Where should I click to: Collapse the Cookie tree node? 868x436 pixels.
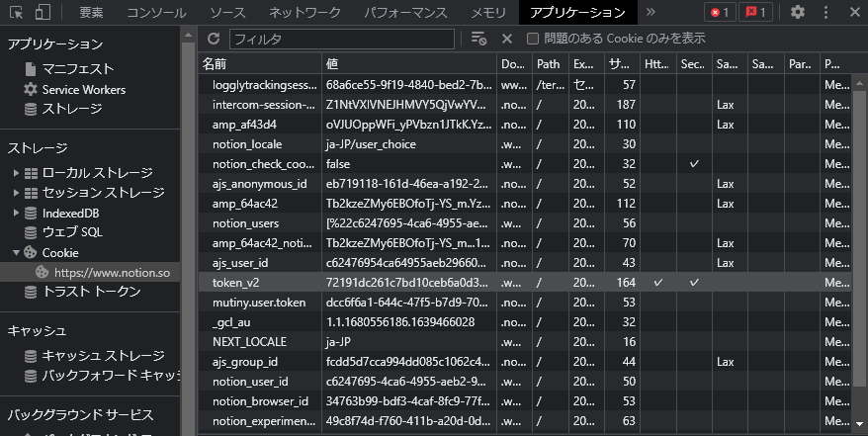(17, 252)
